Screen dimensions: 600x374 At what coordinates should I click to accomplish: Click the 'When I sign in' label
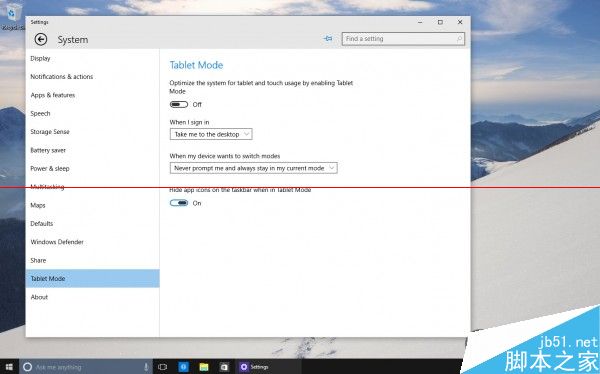pyautogui.click(x=189, y=122)
